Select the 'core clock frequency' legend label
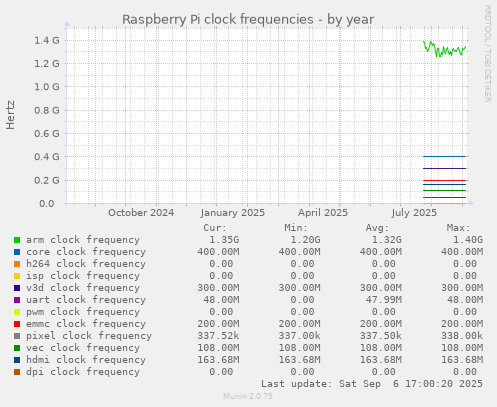Viewport: 497px width, 407px height. point(86,252)
